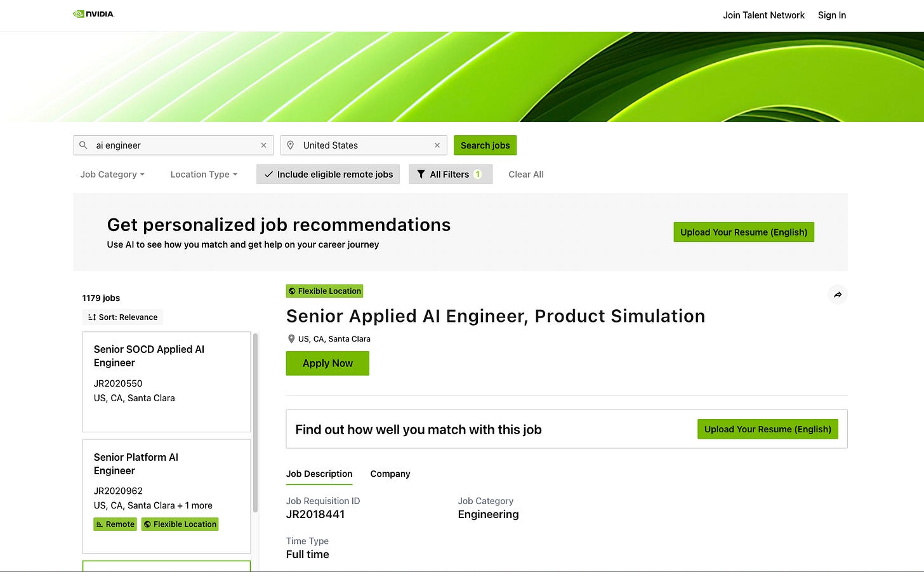Click Upload Your Resume in recommendations banner
924x572 pixels.
click(x=744, y=232)
